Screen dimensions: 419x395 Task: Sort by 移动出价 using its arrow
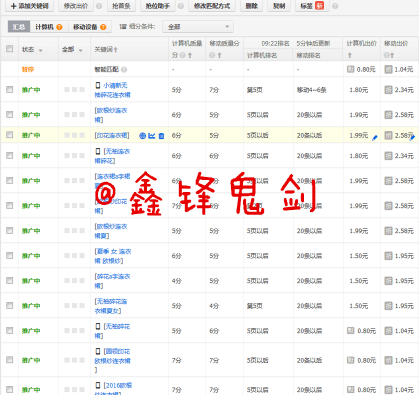tap(392, 55)
